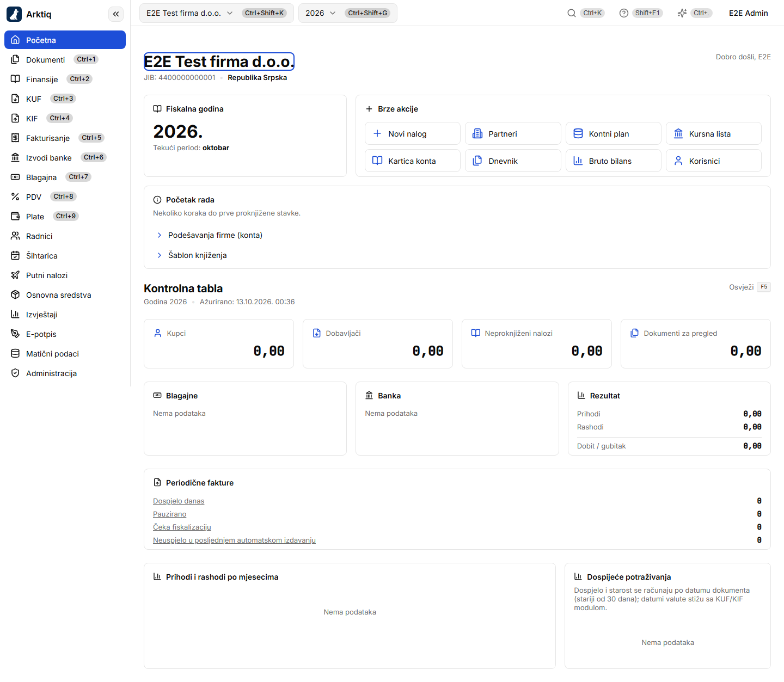This screenshot has height=682, width=784.
Task: Click the Kupci summary card
Action: [219, 343]
